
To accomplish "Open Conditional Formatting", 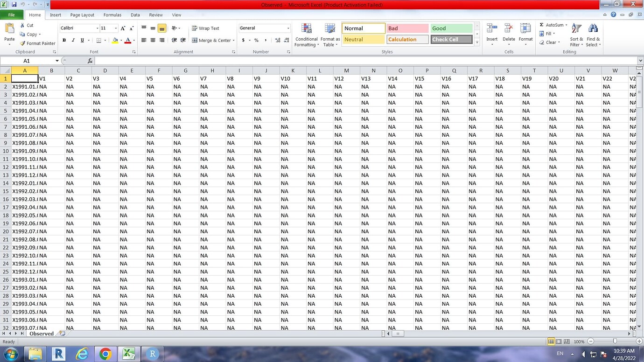I will point(307,35).
